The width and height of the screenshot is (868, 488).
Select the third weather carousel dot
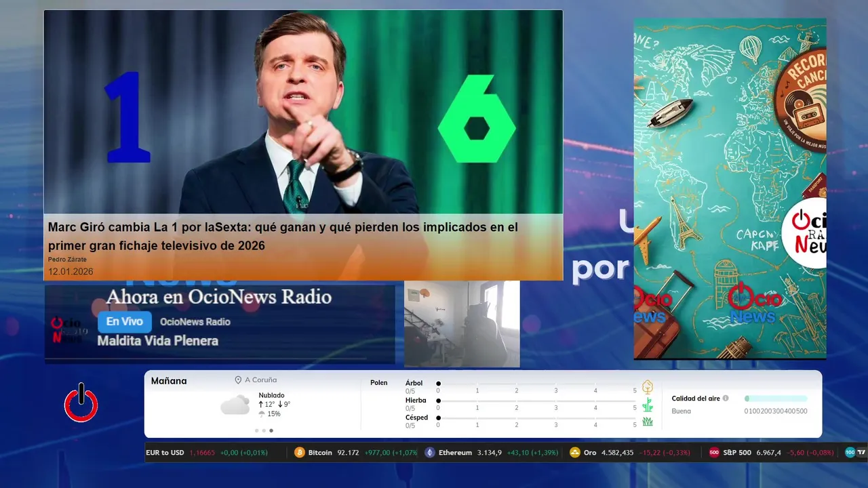[x=271, y=430]
